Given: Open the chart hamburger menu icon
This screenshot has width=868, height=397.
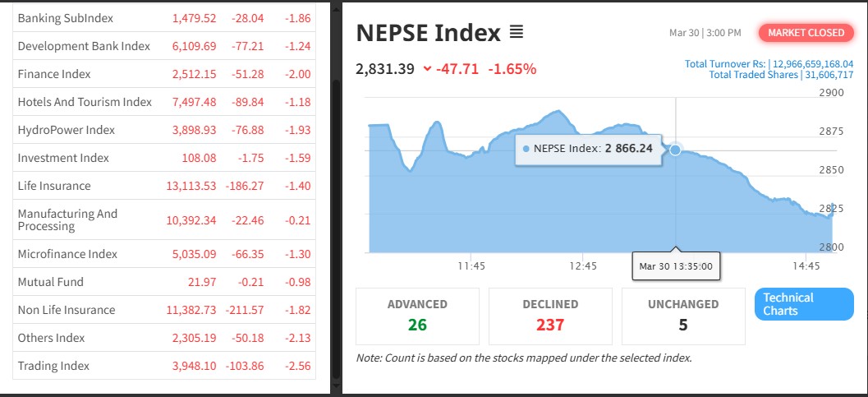Looking at the screenshot, I should click(517, 33).
